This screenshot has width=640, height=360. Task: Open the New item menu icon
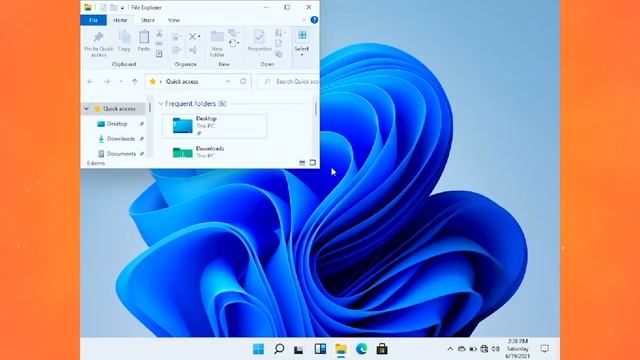click(x=233, y=33)
